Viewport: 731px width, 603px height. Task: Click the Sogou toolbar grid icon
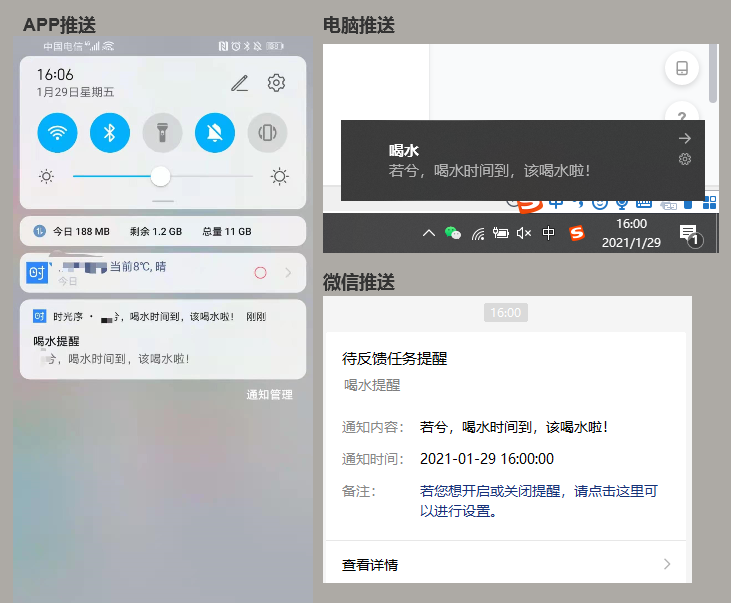[x=709, y=203]
